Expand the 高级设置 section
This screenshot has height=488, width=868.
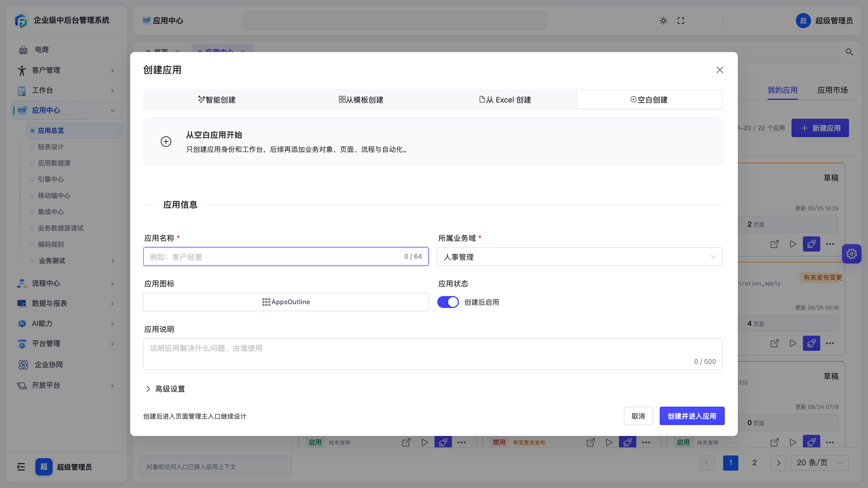(165, 389)
